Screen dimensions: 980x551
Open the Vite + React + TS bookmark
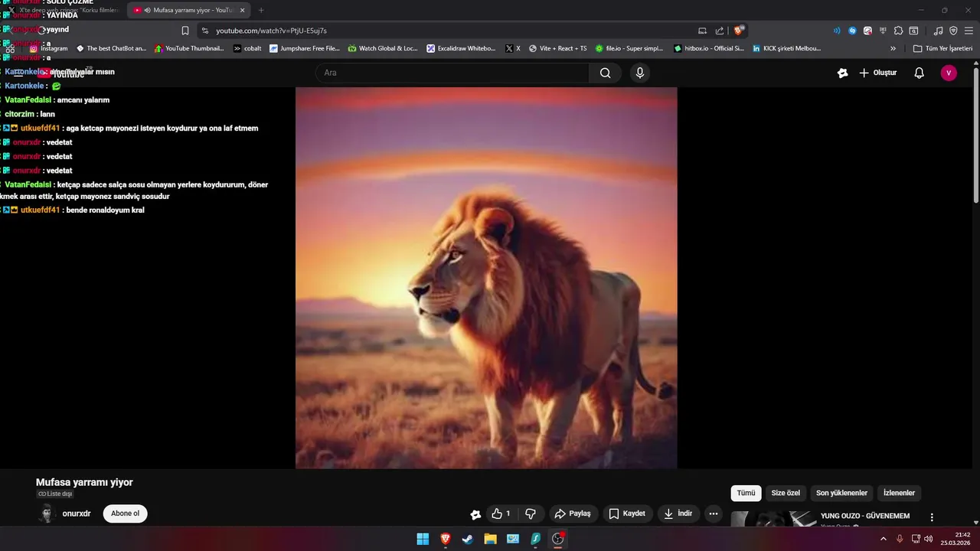557,48
